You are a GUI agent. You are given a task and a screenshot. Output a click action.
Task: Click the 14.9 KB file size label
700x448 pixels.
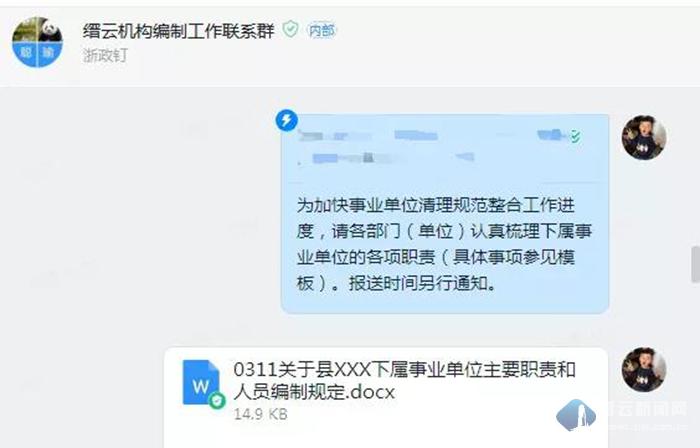pos(261,414)
